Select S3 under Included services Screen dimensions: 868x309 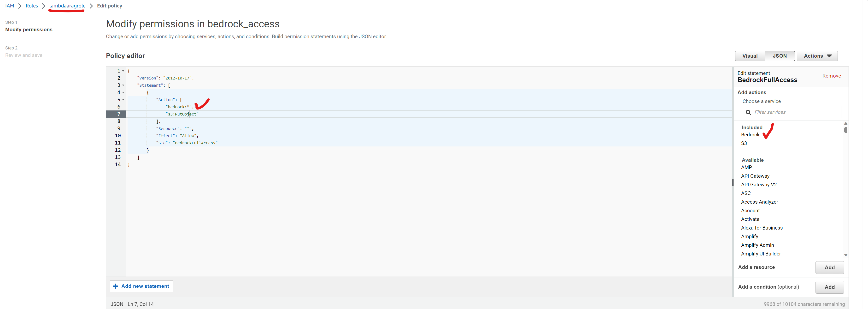click(x=744, y=143)
